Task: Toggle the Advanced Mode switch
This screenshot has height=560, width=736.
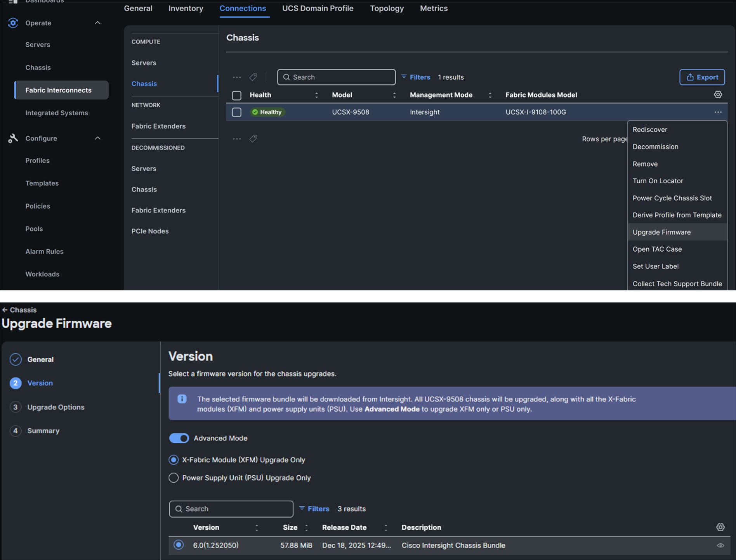Action: (179, 438)
